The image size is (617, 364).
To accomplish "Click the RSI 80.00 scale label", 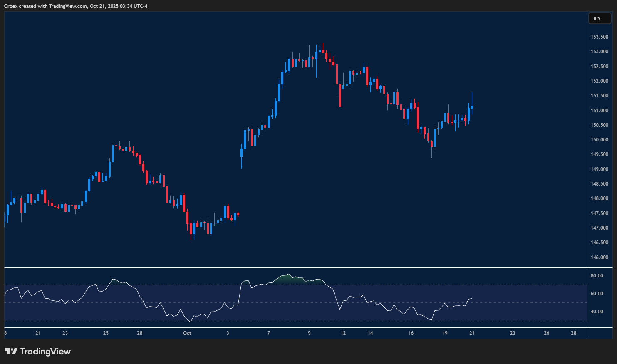I will pos(597,276).
